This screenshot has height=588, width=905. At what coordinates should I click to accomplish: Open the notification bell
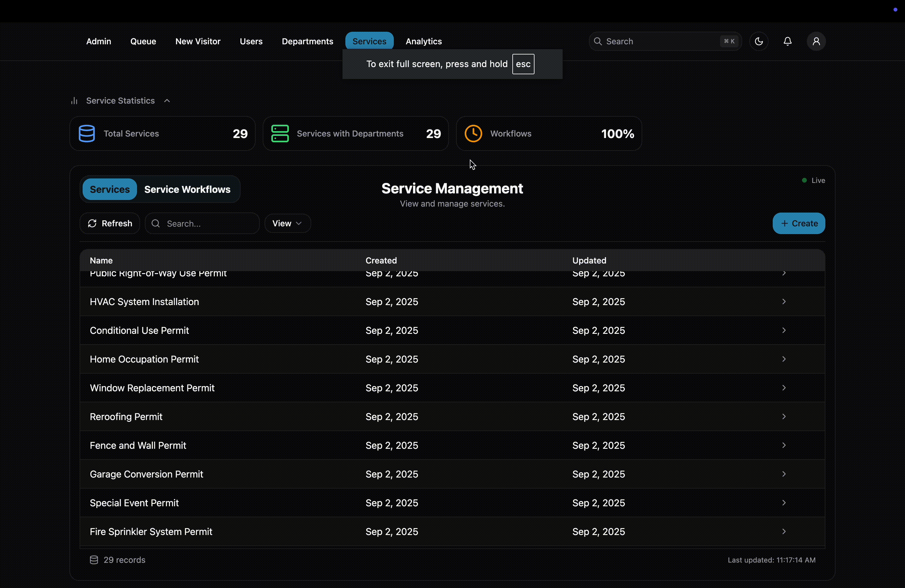(x=787, y=41)
